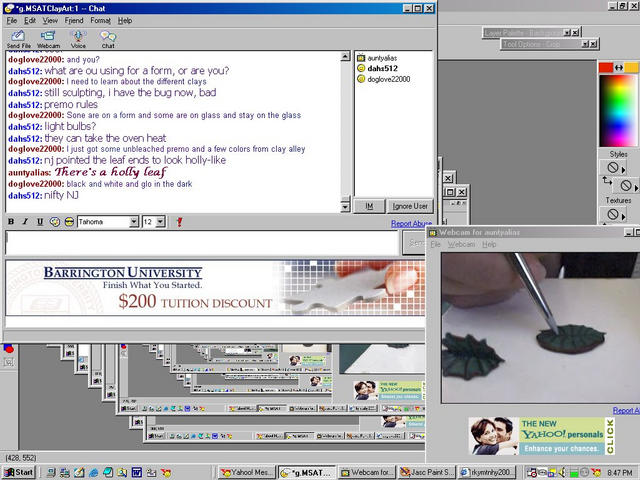Click the yellow background color swatch
This screenshot has width=640, height=480.
click(632, 67)
